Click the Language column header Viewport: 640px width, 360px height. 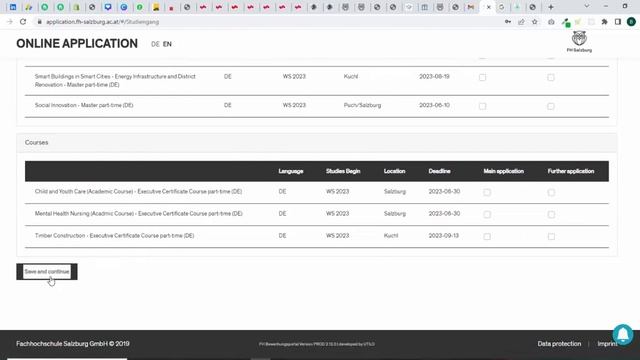point(291,171)
